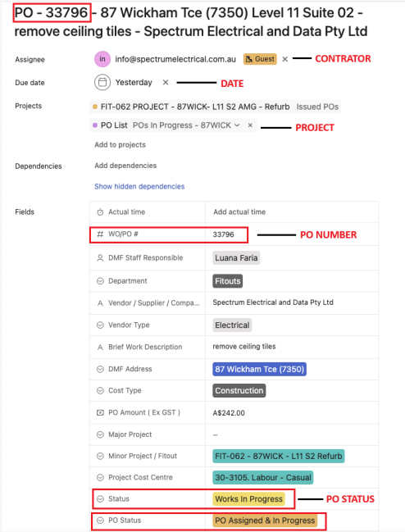Click Add dependencies

click(125, 166)
